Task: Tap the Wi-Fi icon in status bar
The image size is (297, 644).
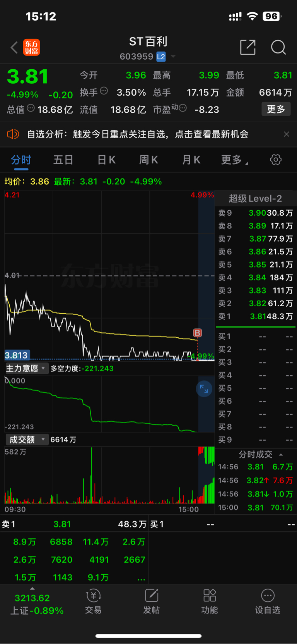Action: 252,16
